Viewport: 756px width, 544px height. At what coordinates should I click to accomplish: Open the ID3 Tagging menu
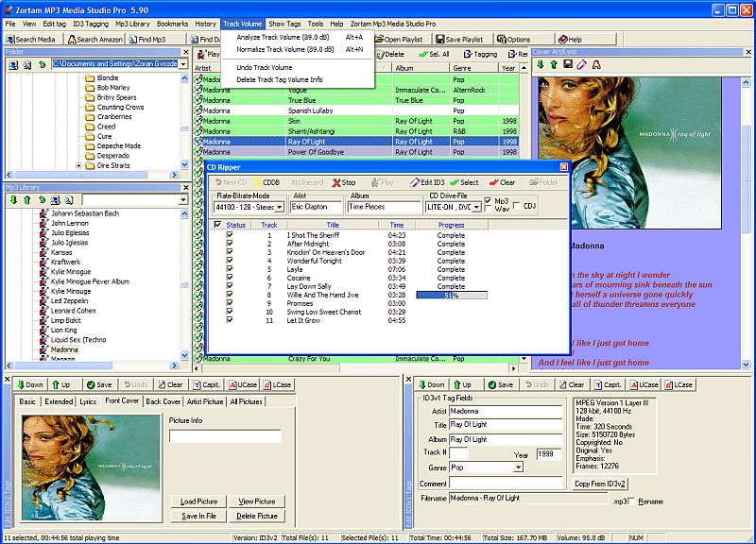pos(91,24)
